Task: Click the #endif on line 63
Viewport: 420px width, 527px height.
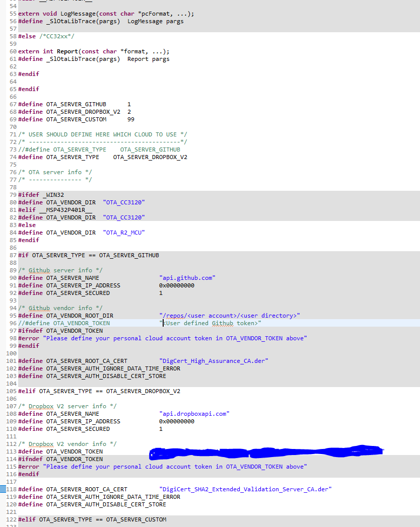Action: [29, 74]
